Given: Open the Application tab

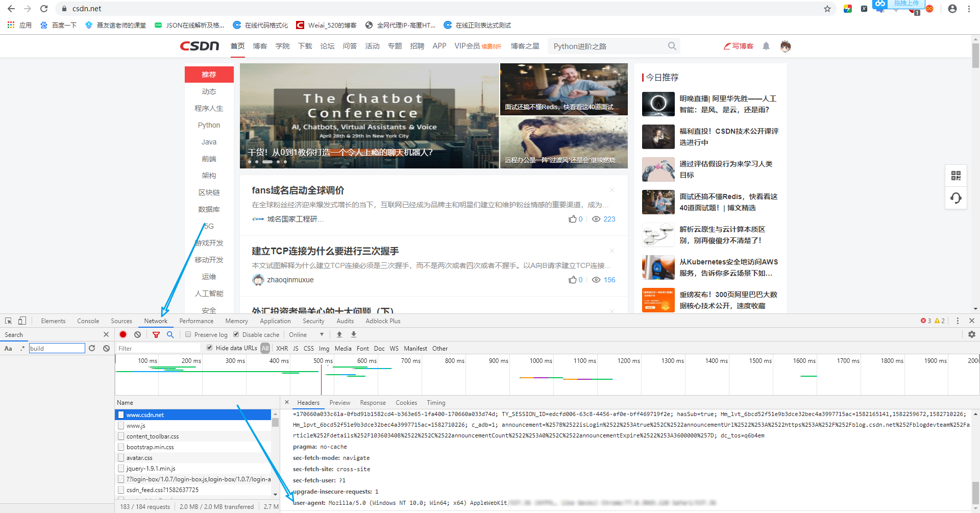Looking at the screenshot, I should (275, 321).
